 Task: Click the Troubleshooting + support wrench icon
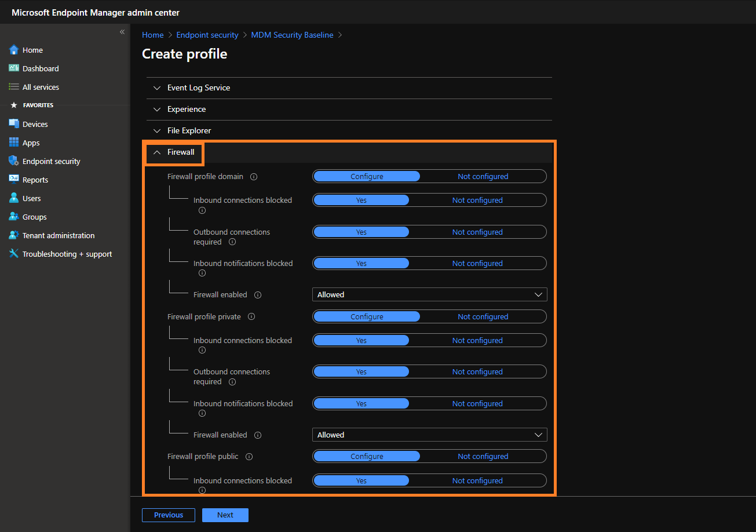[14, 254]
